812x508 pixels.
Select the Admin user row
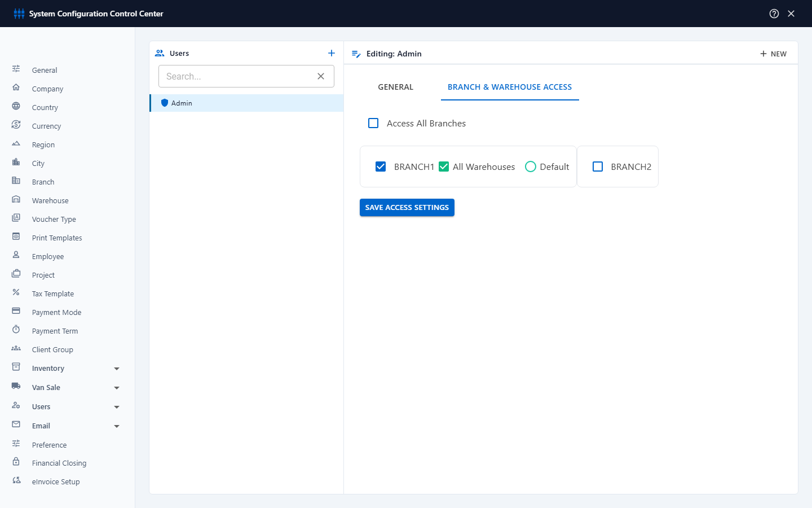tap(246, 103)
